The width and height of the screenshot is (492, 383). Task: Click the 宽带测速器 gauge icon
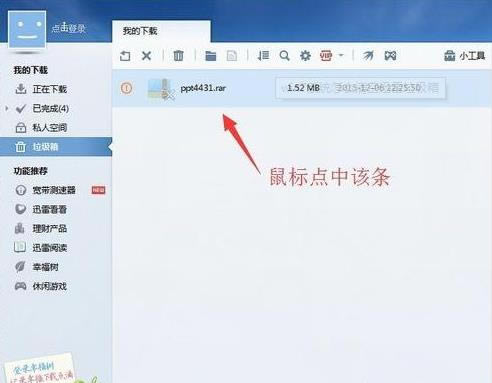(21, 190)
